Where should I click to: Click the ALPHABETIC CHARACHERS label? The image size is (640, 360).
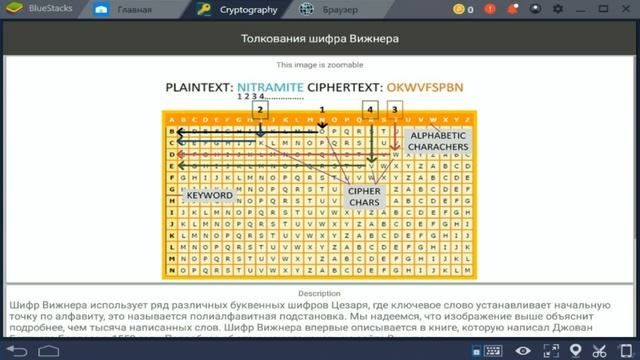pyautogui.click(x=438, y=141)
